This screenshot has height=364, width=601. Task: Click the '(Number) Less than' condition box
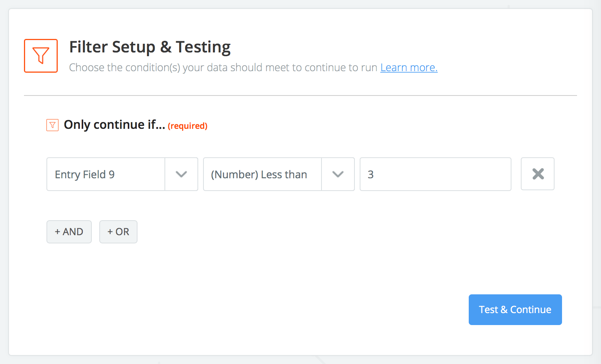(262, 174)
